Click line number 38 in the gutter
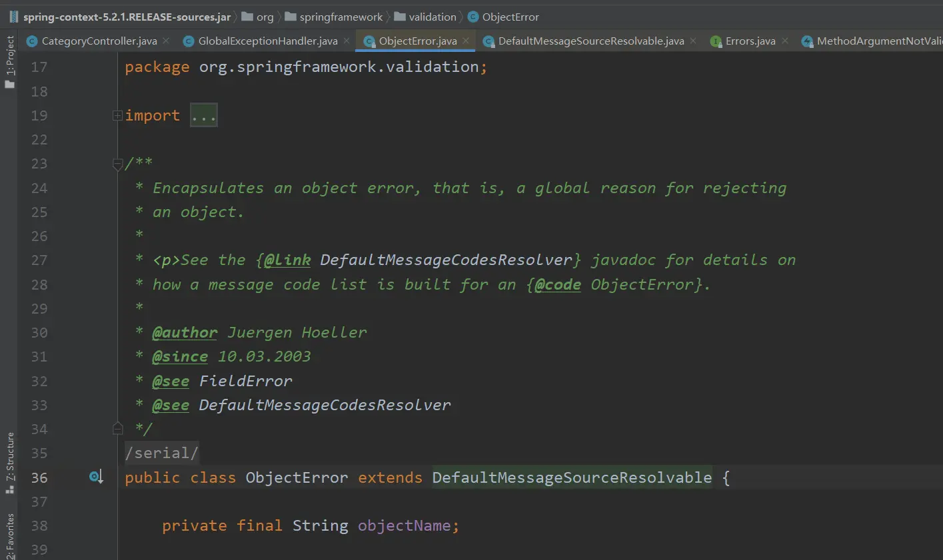The height and width of the screenshot is (560, 943). tap(39, 525)
